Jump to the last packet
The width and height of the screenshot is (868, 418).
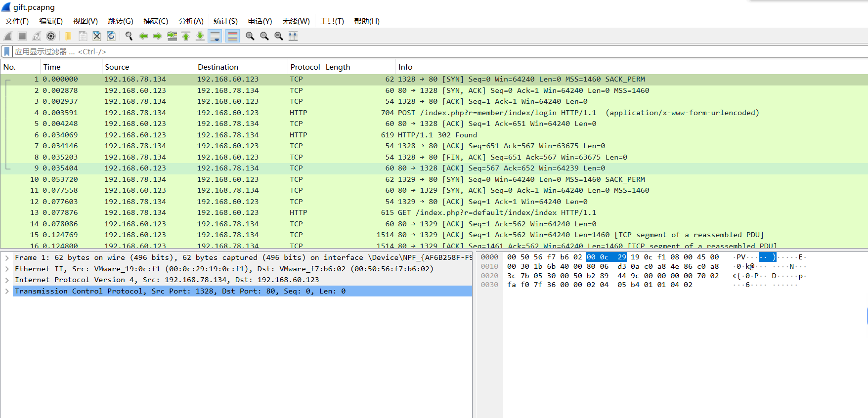(200, 36)
